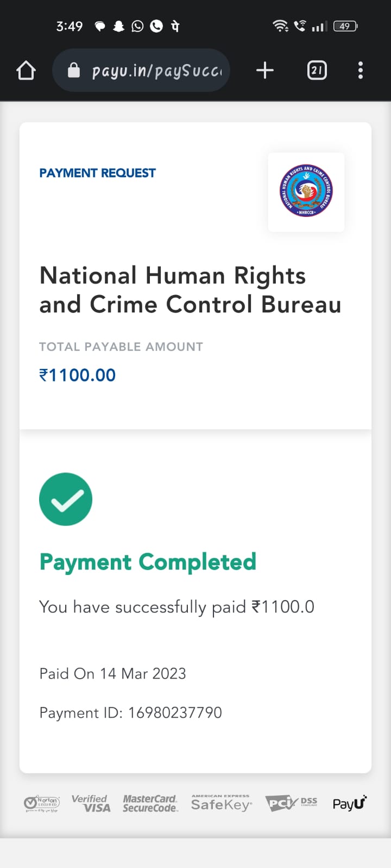Open the browser three-dot overflow menu
The height and width of the screenshot is (868, 391).
tap(361, 71)
